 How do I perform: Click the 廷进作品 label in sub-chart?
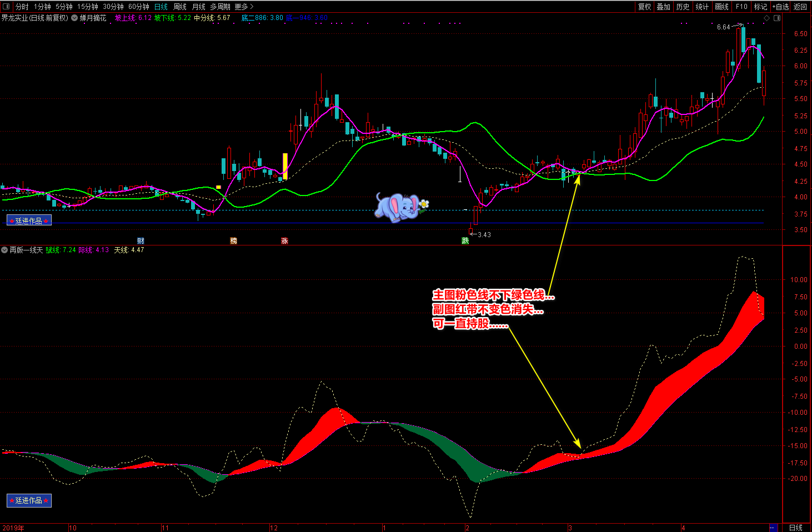(x=29, y=500)
